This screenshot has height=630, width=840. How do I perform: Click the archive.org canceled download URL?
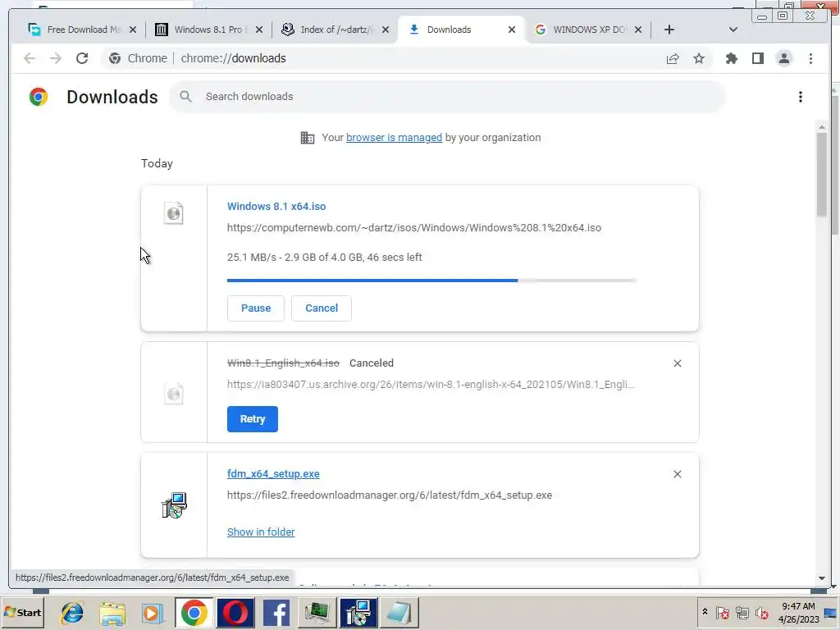(430, 384)
